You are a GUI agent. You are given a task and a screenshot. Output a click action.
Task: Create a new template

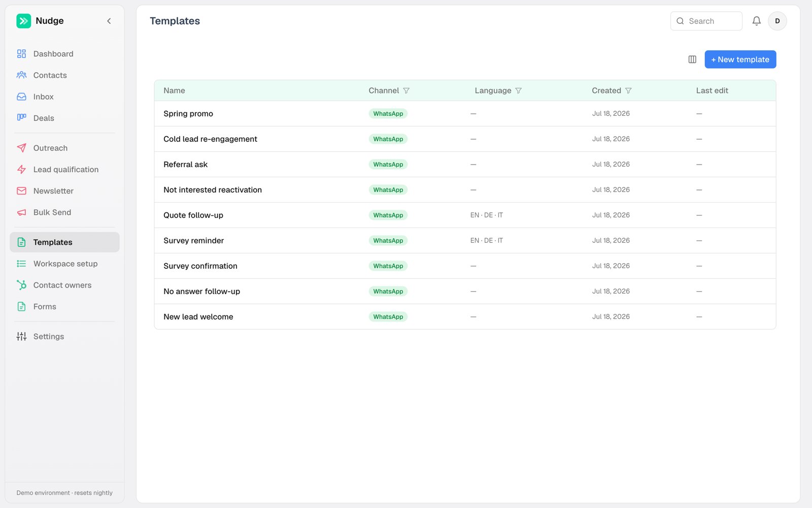(x=740, y=59)
